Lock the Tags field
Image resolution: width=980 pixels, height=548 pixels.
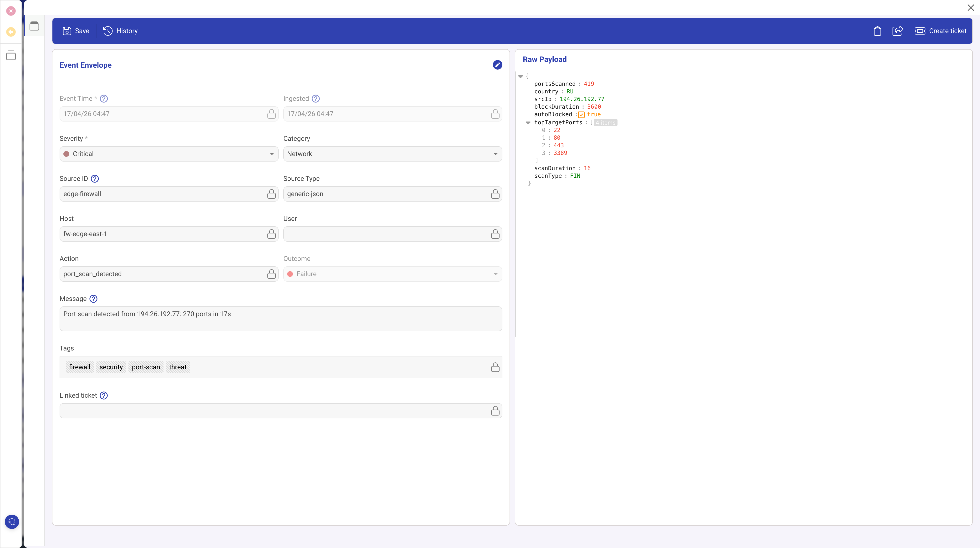(495, 367)
